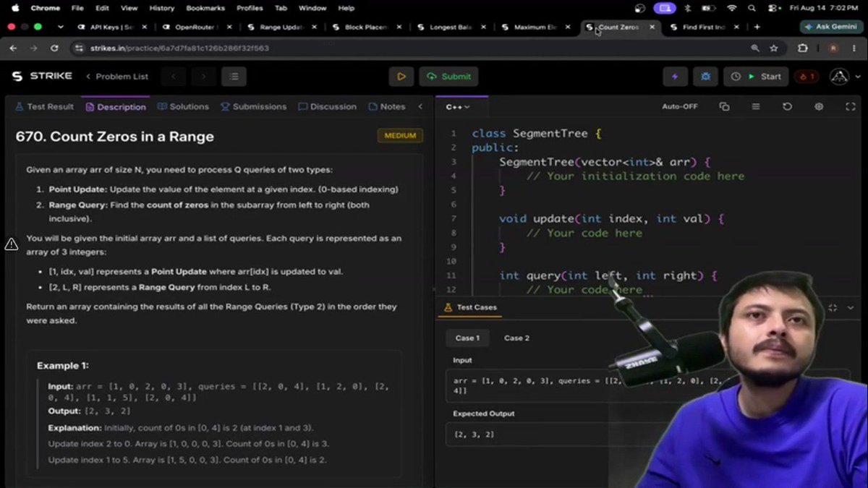Open Chrome extensions puzzle icon
The height and width of the screenshot is (488, 868).
802,48
